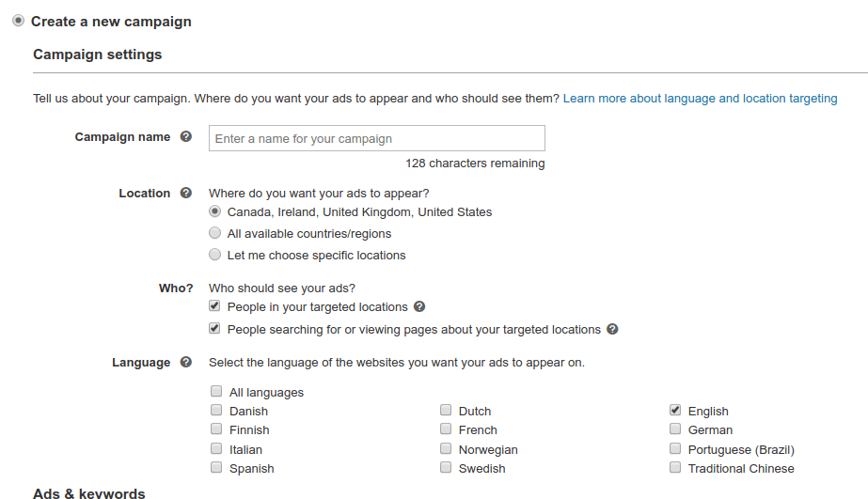The image size is (868, 499).
Task: Uncheck People in your targeted locations
Action: pos(214,305)
